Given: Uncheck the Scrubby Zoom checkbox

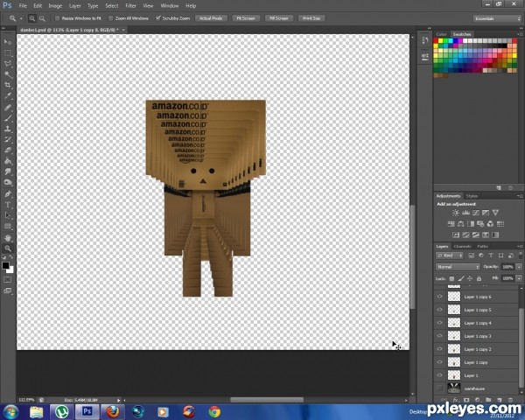Looking at the screenshot, I should click(x=158, y=18).
